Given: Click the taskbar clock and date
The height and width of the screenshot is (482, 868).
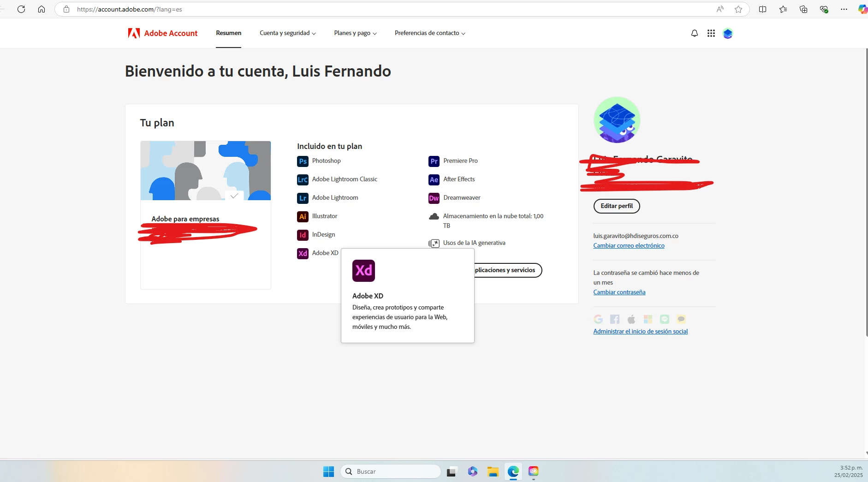Looking at the screenshot, I should tap(849, 471).
